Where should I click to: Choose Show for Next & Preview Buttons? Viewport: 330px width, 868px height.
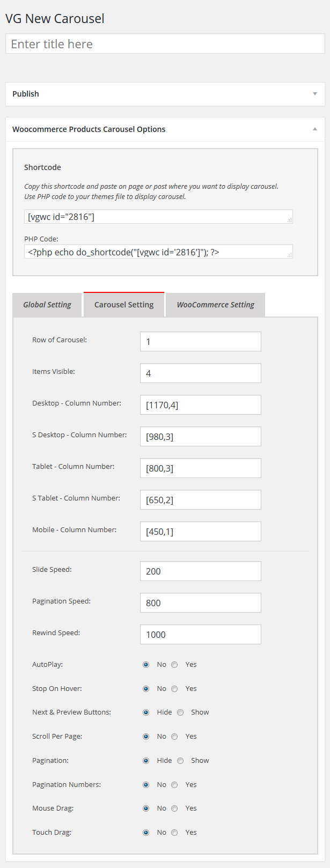click(180, 712)
